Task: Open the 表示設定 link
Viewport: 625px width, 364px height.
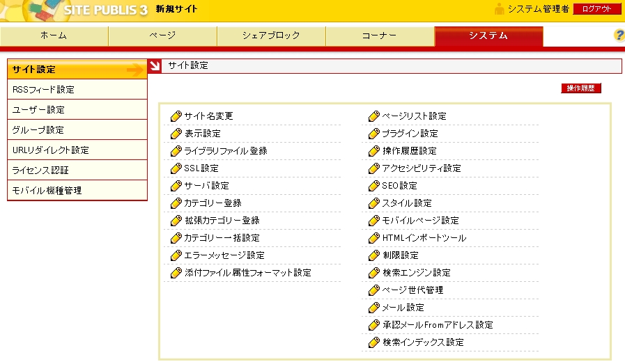Action: (203, 134)
